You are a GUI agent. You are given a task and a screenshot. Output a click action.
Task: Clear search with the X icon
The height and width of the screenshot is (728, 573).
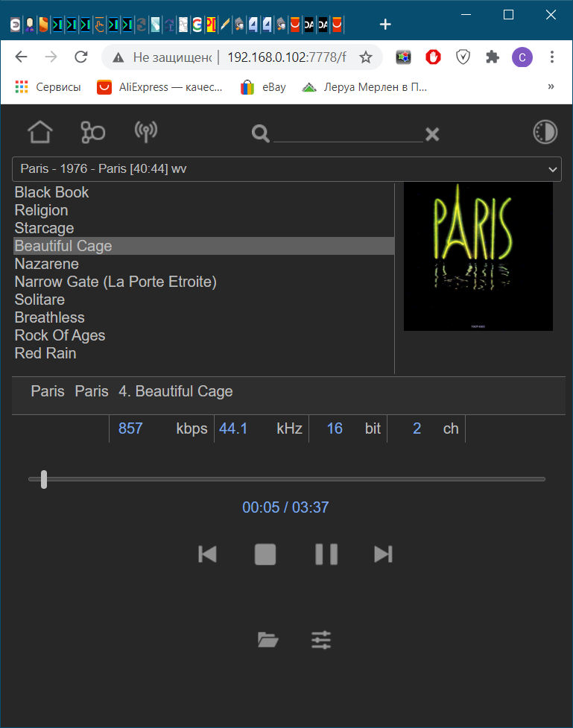(x=432, y=134)
